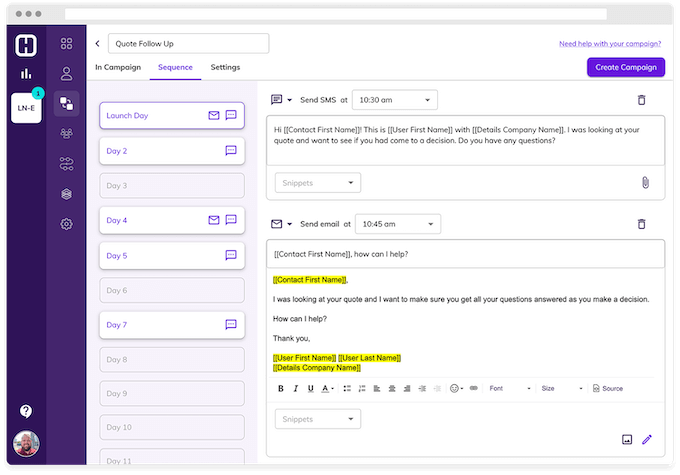The height and width of the screenshot is (475, 680).
Task: Toggle underline formatting in email editor
Action: coord(310,388)
